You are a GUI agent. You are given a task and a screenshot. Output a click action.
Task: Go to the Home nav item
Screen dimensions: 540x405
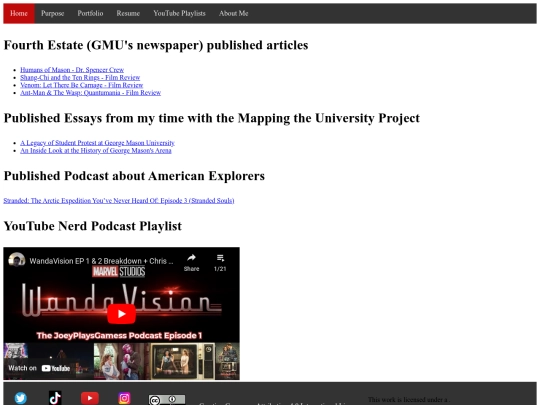click(x=19, y=13)
